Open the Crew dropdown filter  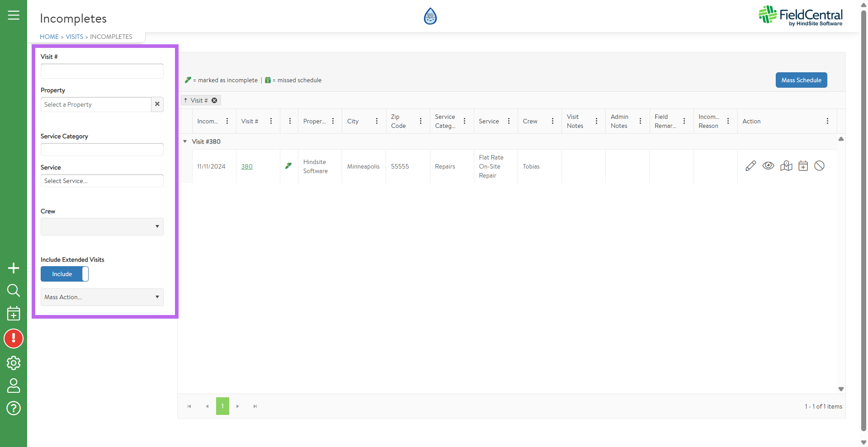coord(102,226)
